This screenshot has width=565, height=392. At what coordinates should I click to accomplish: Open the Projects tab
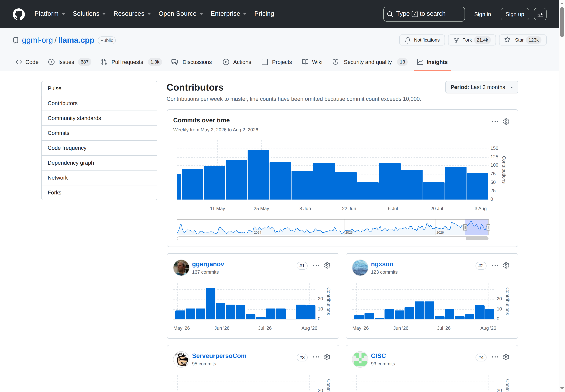[x=277, y=62]
